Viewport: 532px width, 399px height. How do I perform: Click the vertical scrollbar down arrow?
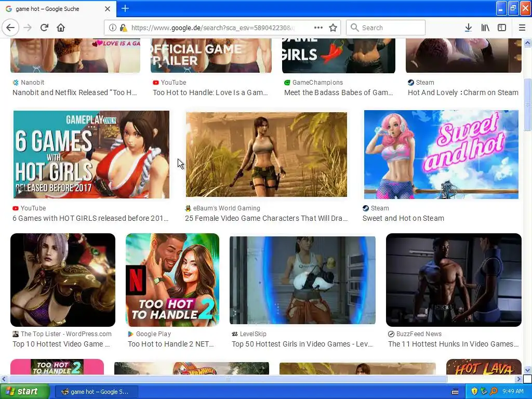(x=528, y=370)
